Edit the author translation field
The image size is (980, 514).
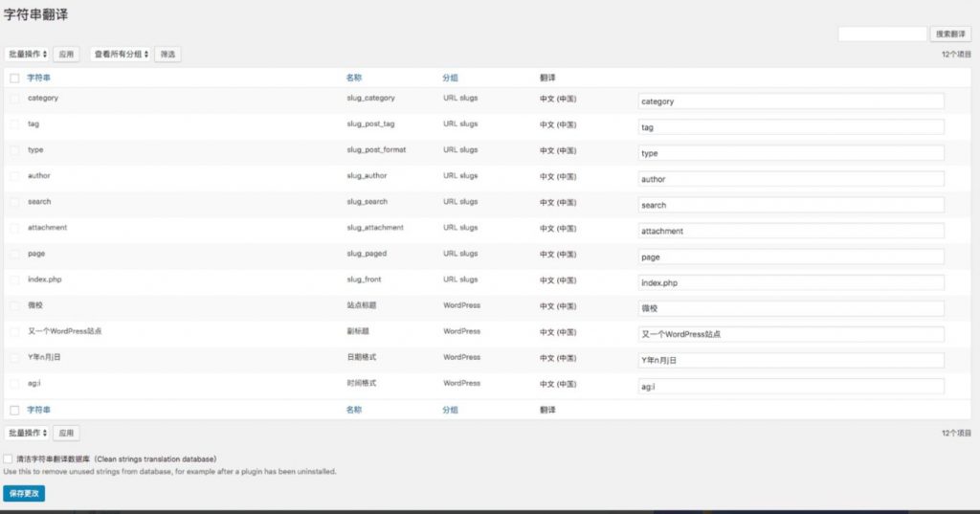pos(791,179)
